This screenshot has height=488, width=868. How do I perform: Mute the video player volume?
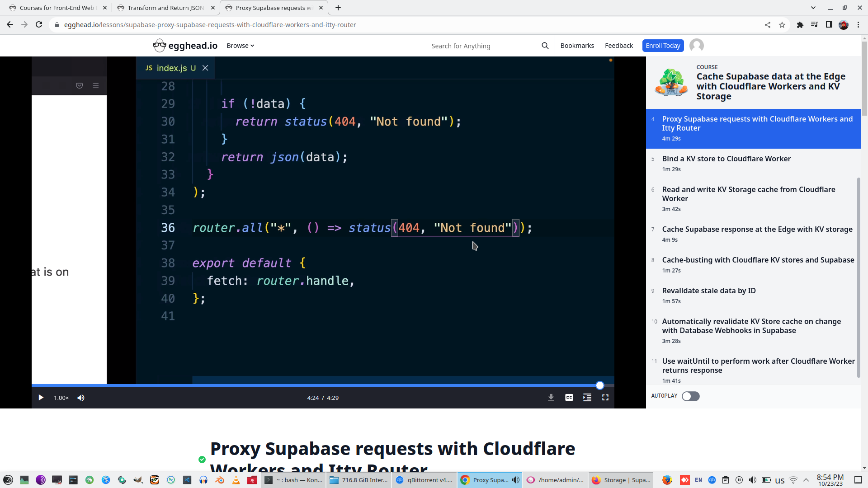click(x=81, y=398)
